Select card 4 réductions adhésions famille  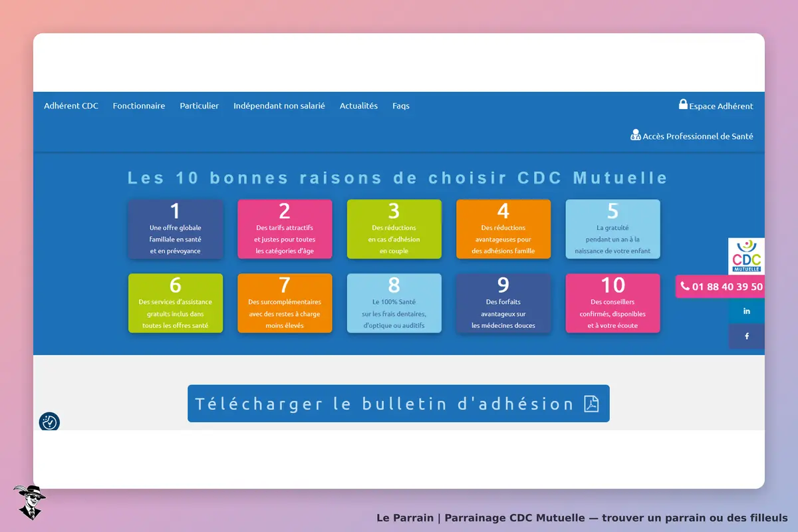(x=503, y=229)
